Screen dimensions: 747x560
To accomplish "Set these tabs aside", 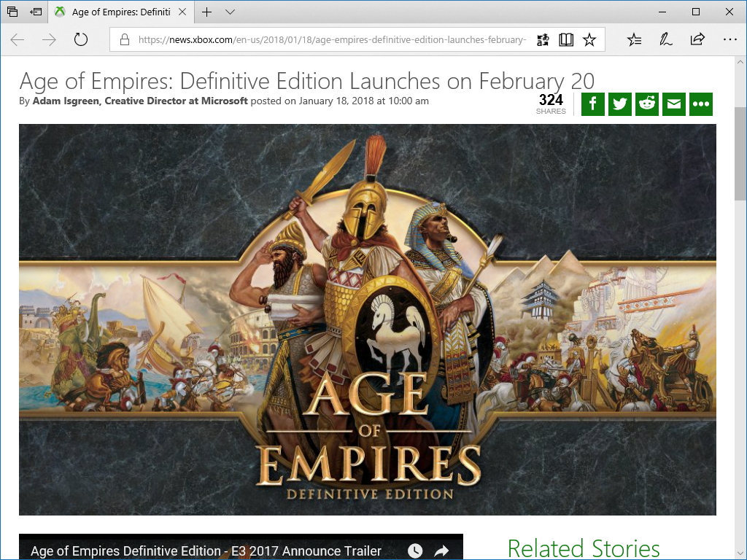I will click(x=36, y=12).
